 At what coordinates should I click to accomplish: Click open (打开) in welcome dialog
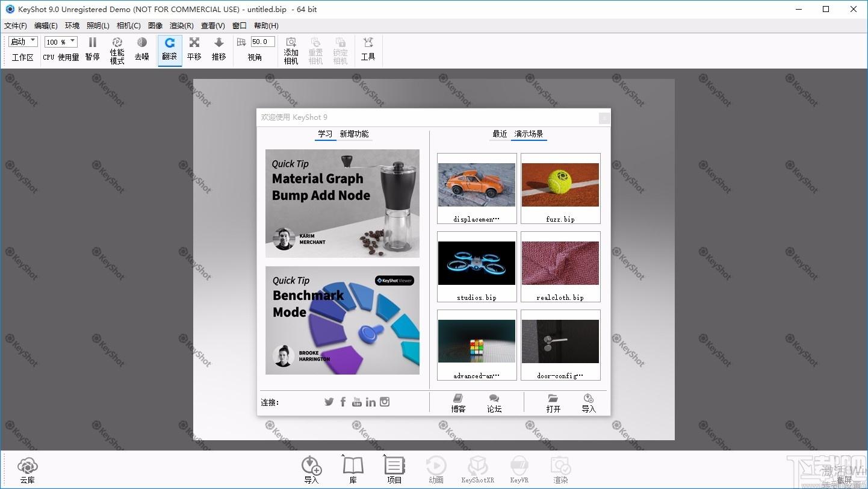click(553, 403)
